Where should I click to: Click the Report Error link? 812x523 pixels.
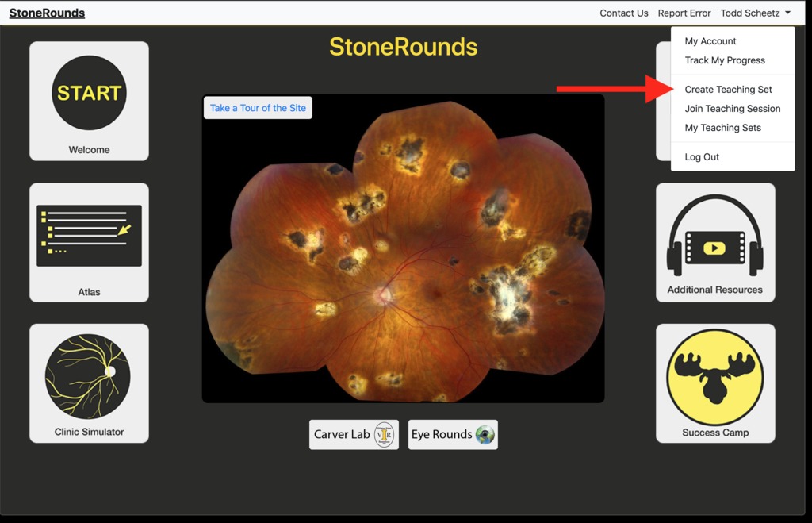click(684, 13)
